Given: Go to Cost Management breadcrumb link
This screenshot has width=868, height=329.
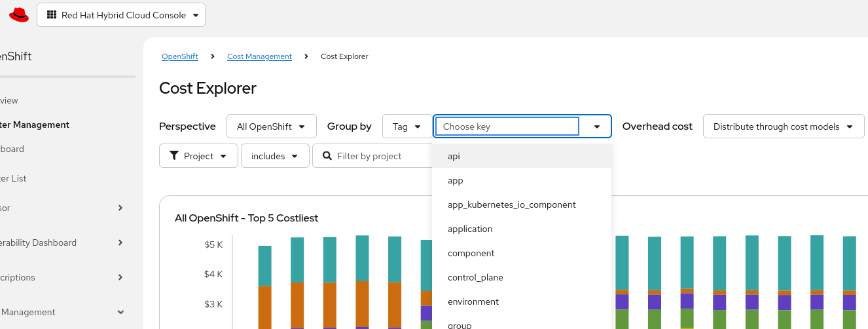Looking at the screenshot, I should 259,56.
